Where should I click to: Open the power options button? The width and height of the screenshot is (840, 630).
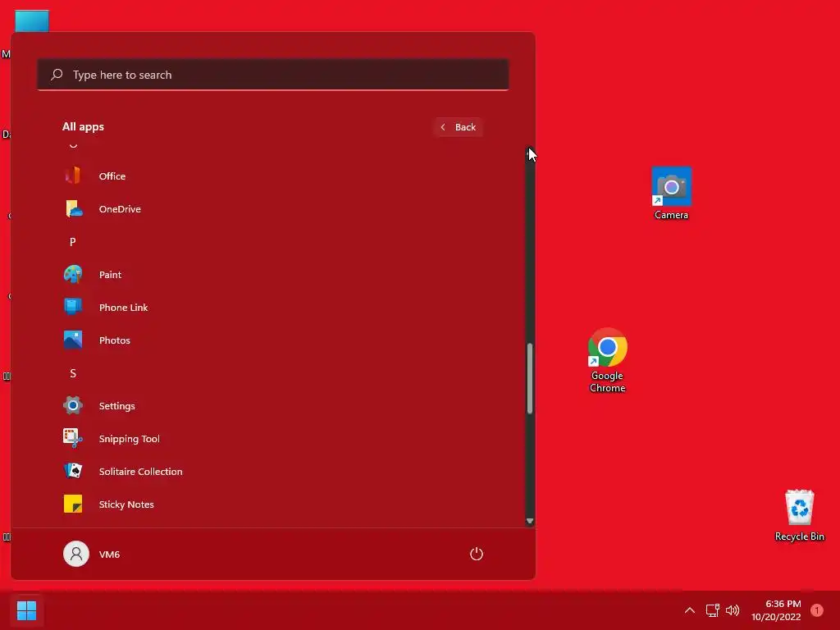pyautogui.click(x=477, y=554)
